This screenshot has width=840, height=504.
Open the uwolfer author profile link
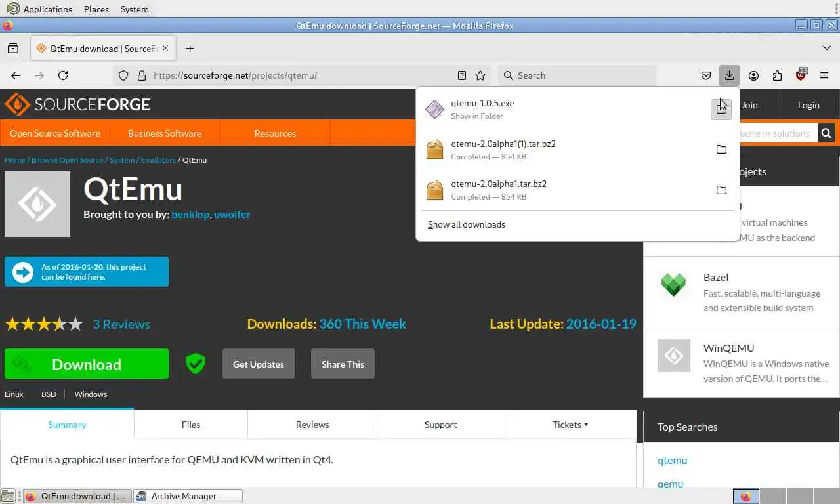[232, 214]
